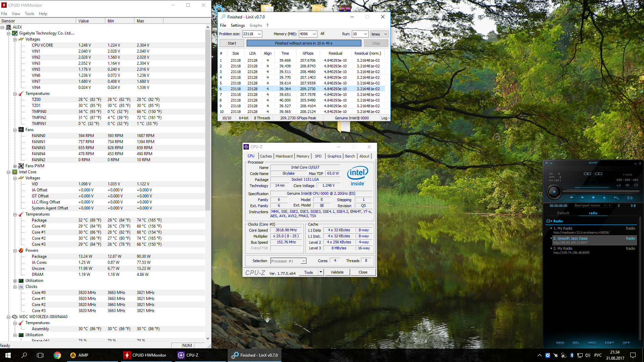The width and height of the screenshot is (644, 362).
Task: Collapse the Radio group in AIMP playlist
Action: pyautogui.click(x=548, y=221)
